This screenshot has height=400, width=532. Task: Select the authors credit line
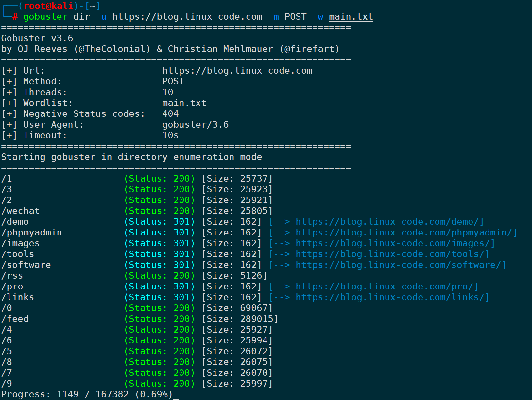coord(170,49)
